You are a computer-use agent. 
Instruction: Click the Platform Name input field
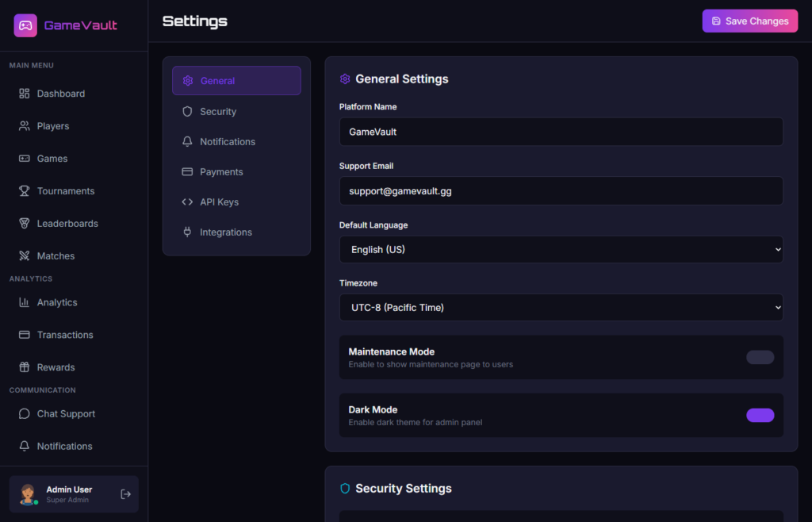click(x=561, y=132)
